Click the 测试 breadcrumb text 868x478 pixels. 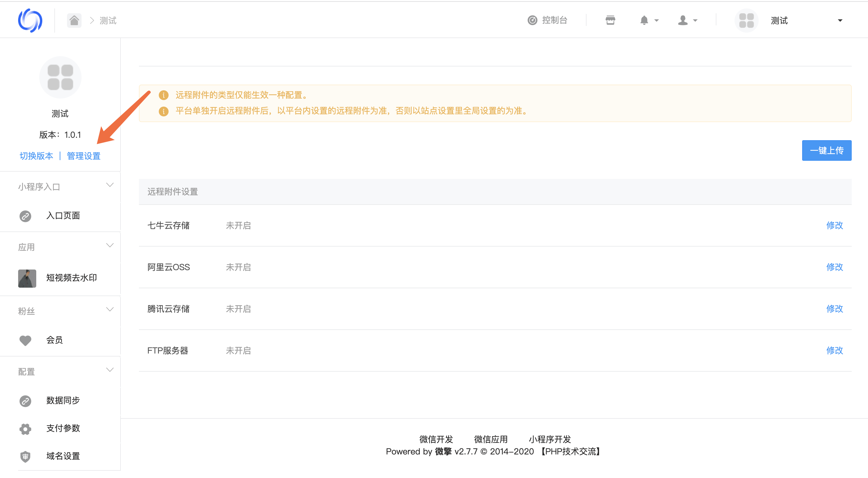click(108, 21)
